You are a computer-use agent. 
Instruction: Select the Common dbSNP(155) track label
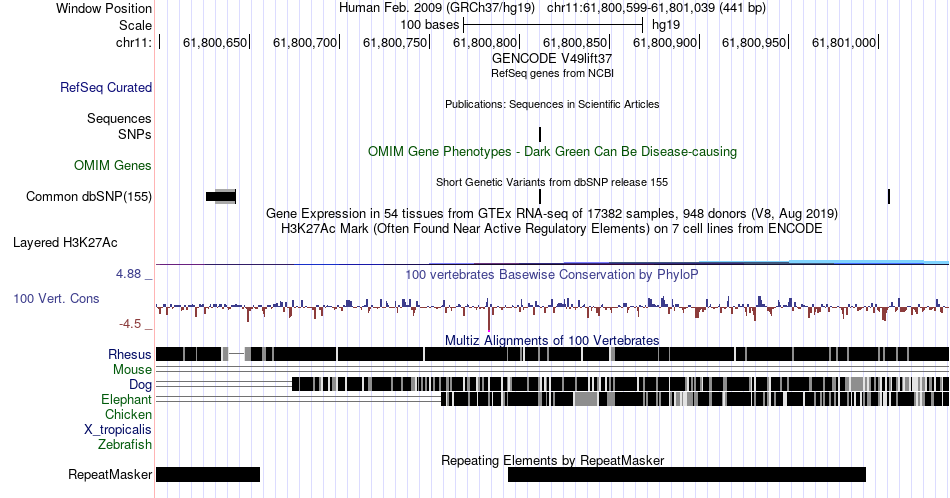[x=89, y=196]
